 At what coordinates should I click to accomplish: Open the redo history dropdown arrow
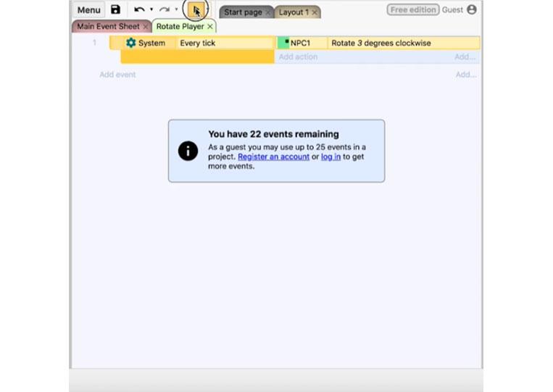(176, 9)
